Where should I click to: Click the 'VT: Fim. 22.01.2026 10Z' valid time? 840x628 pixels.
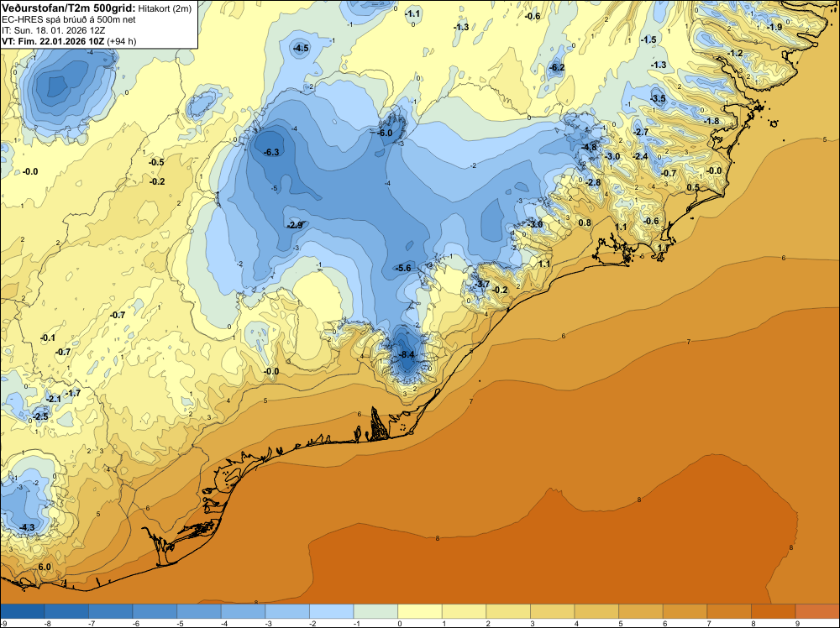(x=53, y=41)
